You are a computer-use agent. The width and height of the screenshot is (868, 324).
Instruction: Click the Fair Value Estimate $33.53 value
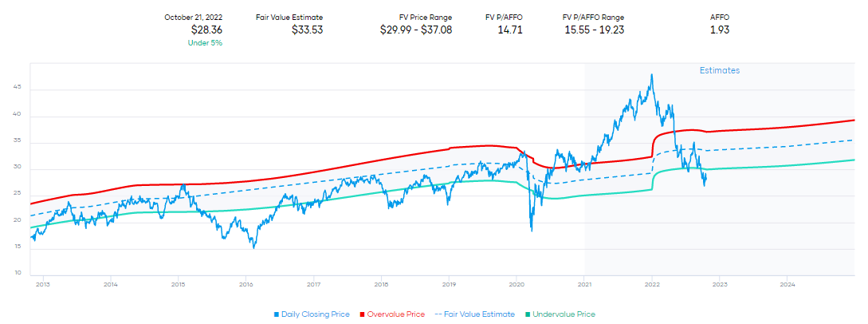tap(307, 30)
